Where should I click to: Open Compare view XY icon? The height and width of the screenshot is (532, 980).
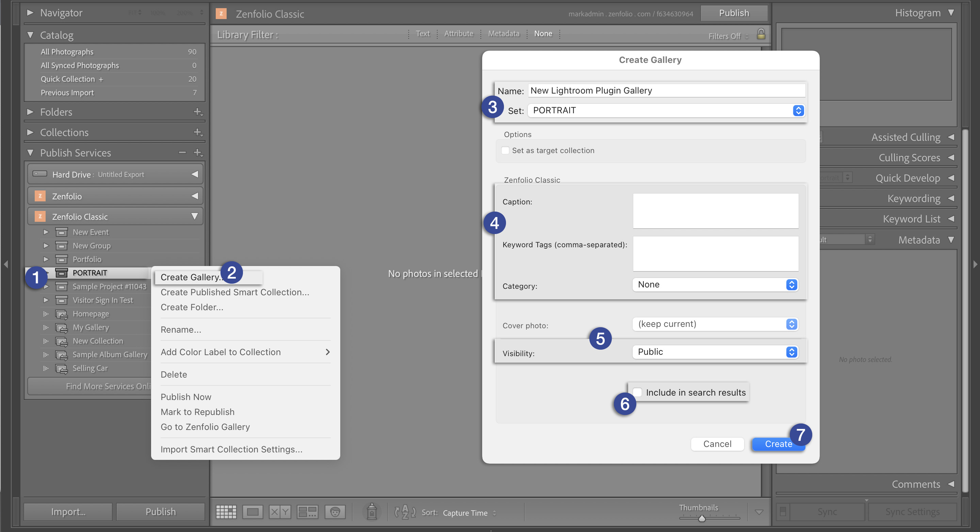click(280, 512)
